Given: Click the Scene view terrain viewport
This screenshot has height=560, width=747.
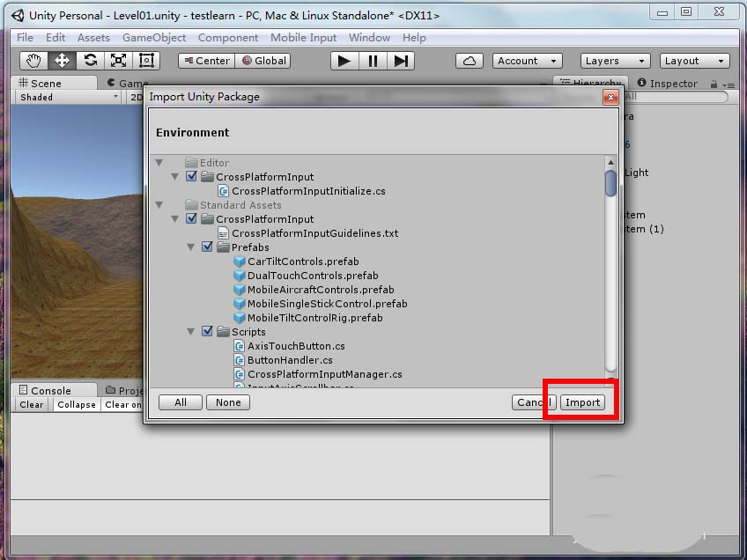Looking at the screenshot, I should (x=78, y=241).
